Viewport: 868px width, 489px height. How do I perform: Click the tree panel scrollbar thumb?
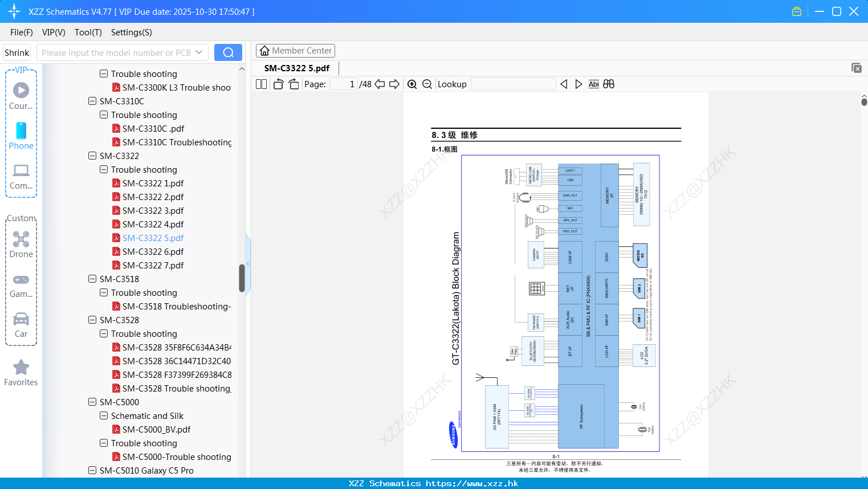coord(242,278)
